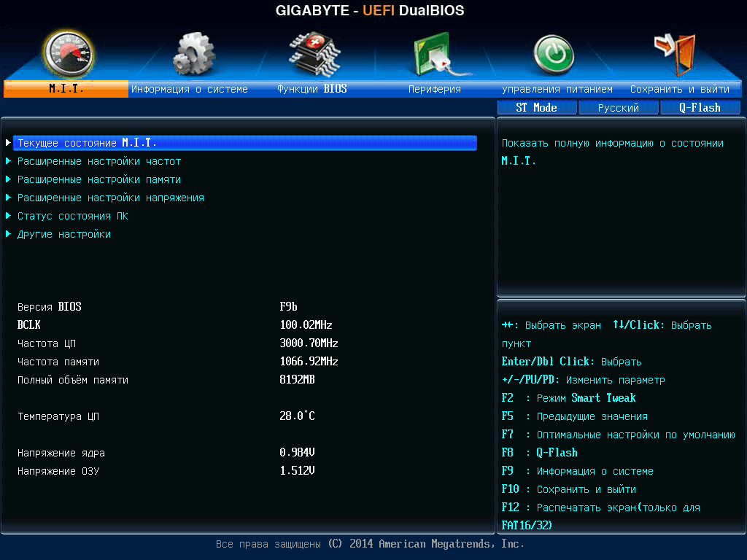Click arrow beside Расширенные настройки памяти
The image size is (747, 560).
tap(8, 179)
